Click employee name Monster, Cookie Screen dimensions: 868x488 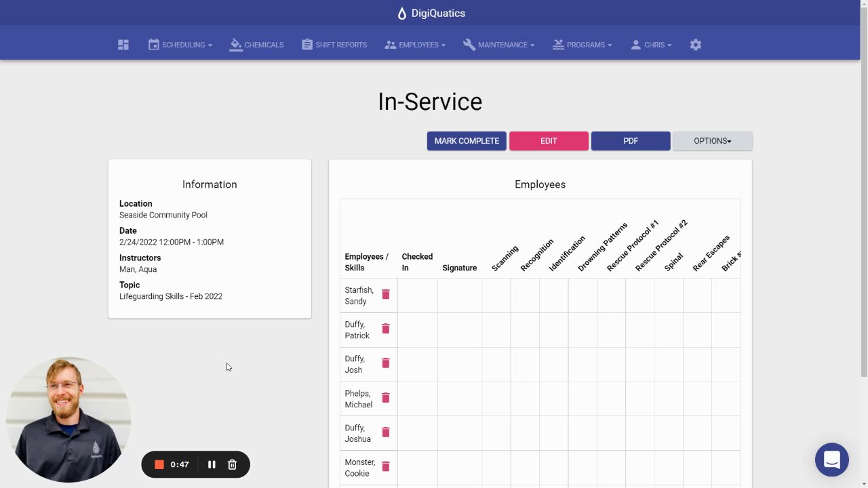(x=359, y=468)
